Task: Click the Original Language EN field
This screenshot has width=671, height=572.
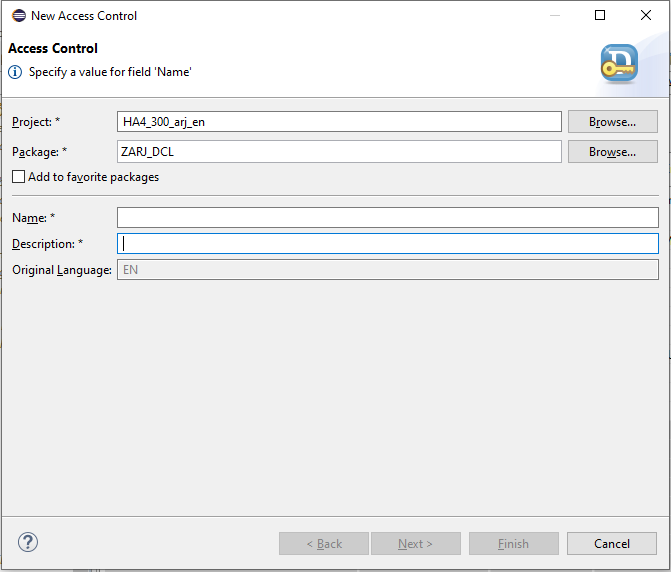Action: pos(388,270)
